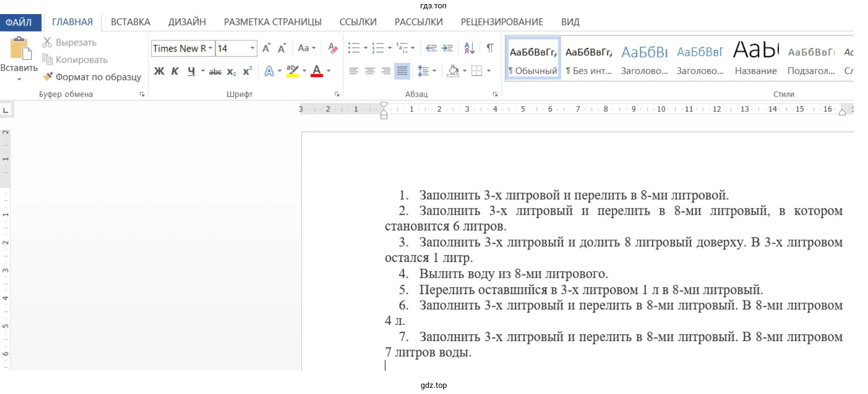Switch to the ВСТАВКА tab

(x=130, y=22)
